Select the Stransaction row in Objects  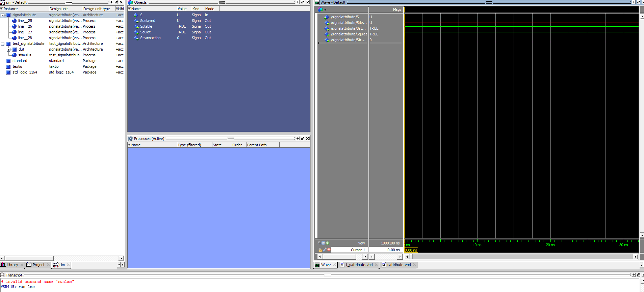pyautogui.click(x=218, y=38)
